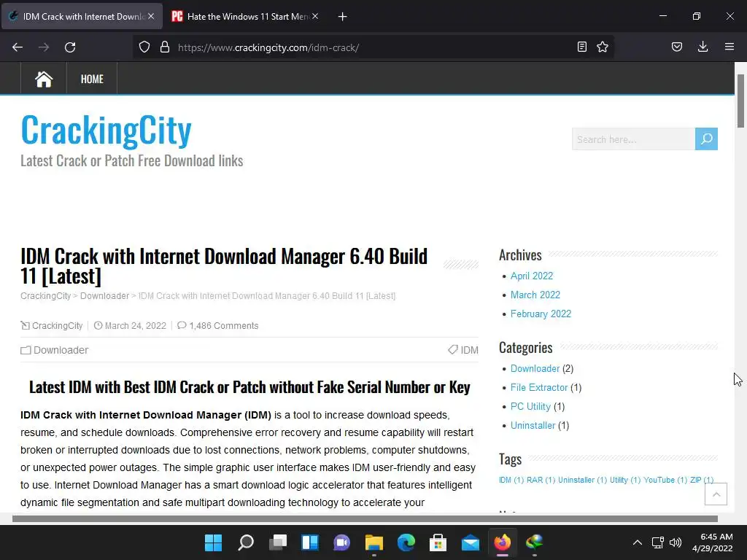The width and height of the screenshot is (747, 560).
Task: Open the Firefox downloads panel
Action: pos(703,47)
